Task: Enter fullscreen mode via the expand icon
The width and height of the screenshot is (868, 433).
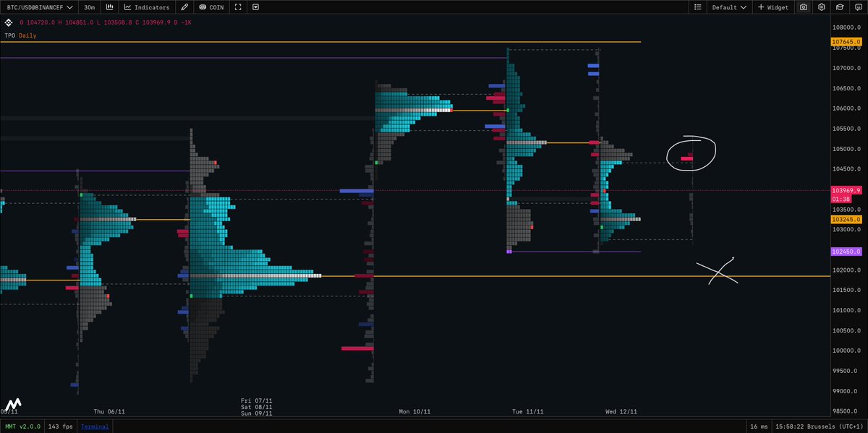Action: click(237, 7)
